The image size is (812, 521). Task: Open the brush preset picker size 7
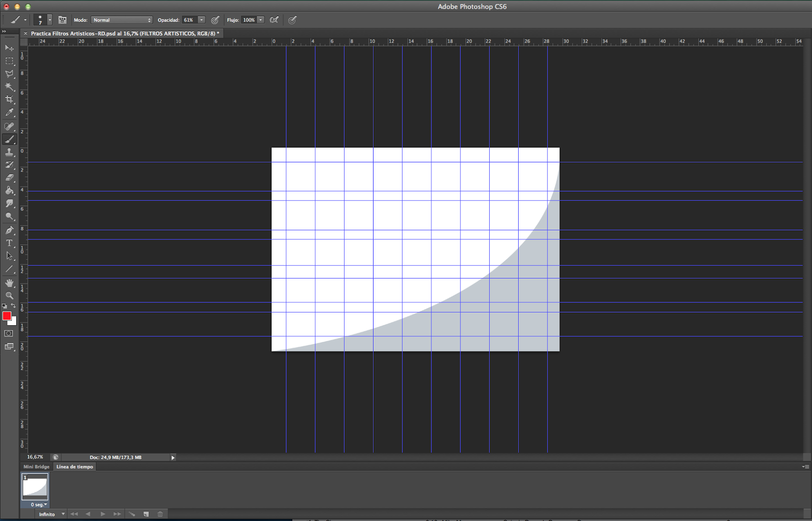tap(43, 20)
